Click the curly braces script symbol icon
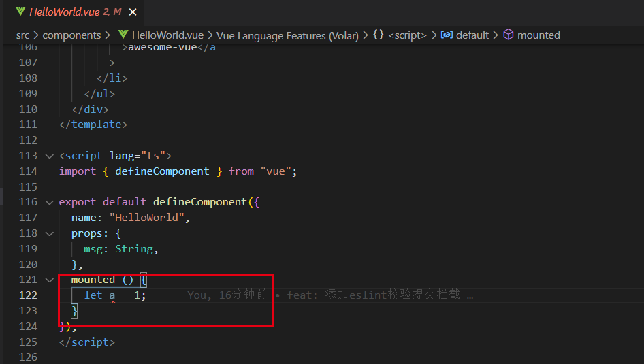The image size is (644, 364). (x=379, y=35)
